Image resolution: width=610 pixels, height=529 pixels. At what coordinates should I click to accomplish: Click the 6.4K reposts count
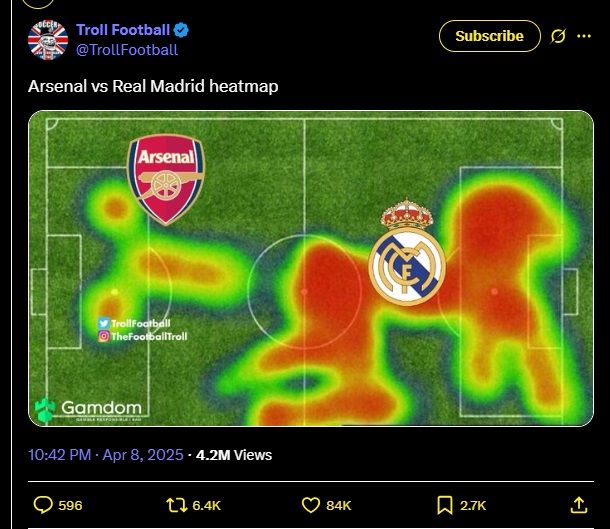(x=206, y=505)
